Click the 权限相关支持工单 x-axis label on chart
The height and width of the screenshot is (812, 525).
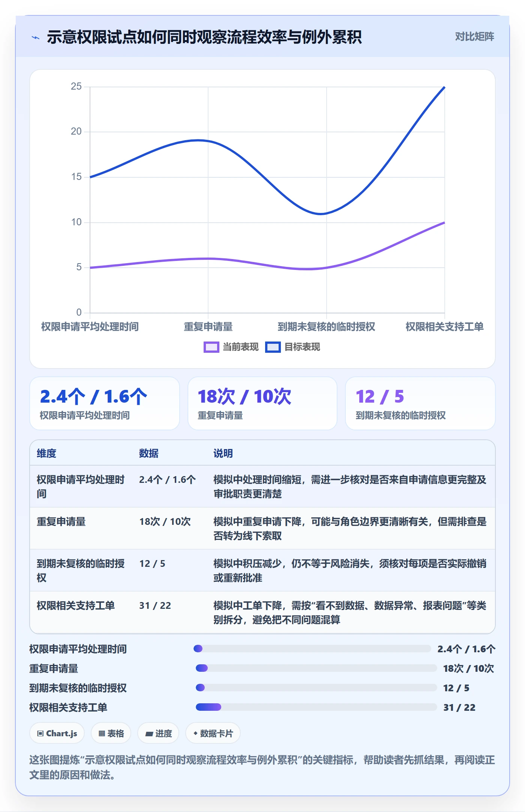coord(445,327)
